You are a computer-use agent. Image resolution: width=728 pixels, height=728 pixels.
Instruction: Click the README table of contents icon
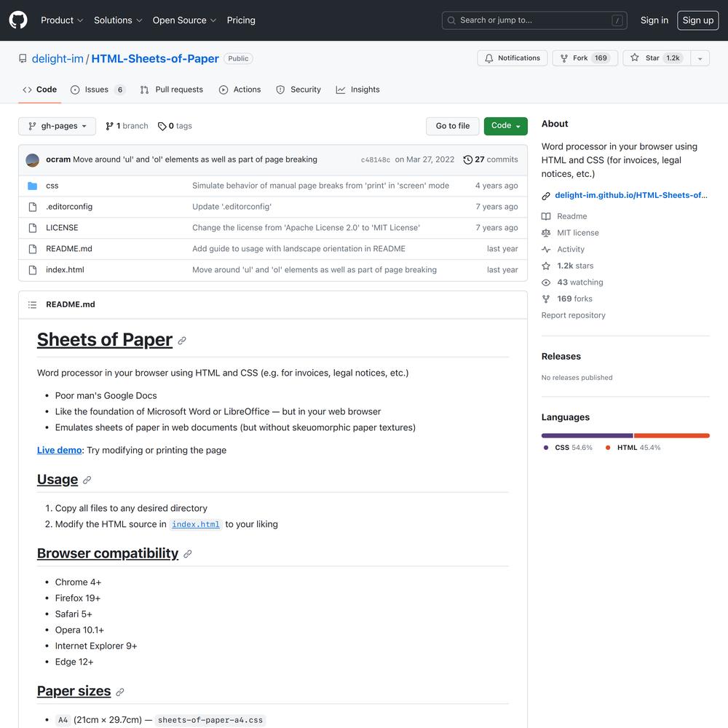pyautogui.click(x=32, y=304)
